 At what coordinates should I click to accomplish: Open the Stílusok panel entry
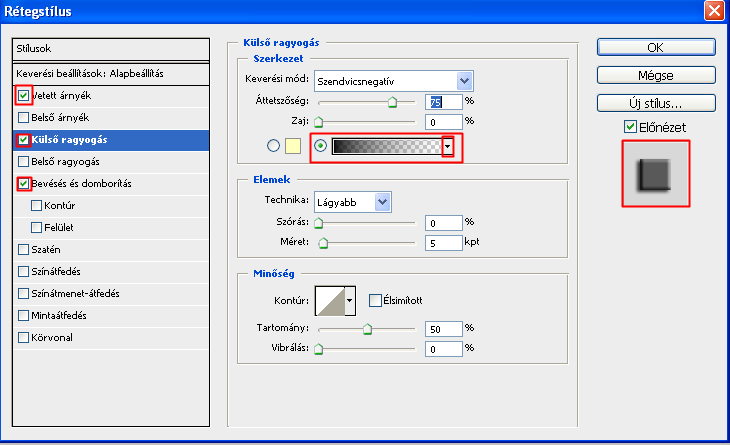click(111, 49)
